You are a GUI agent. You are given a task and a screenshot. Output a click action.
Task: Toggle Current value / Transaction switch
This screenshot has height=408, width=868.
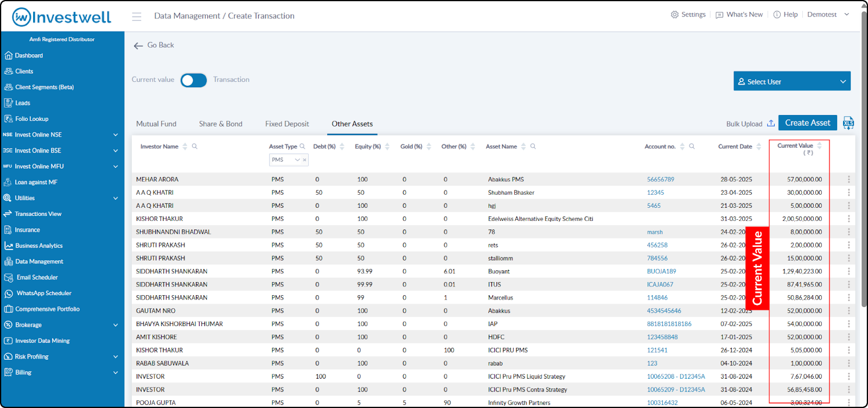(194, 80)
